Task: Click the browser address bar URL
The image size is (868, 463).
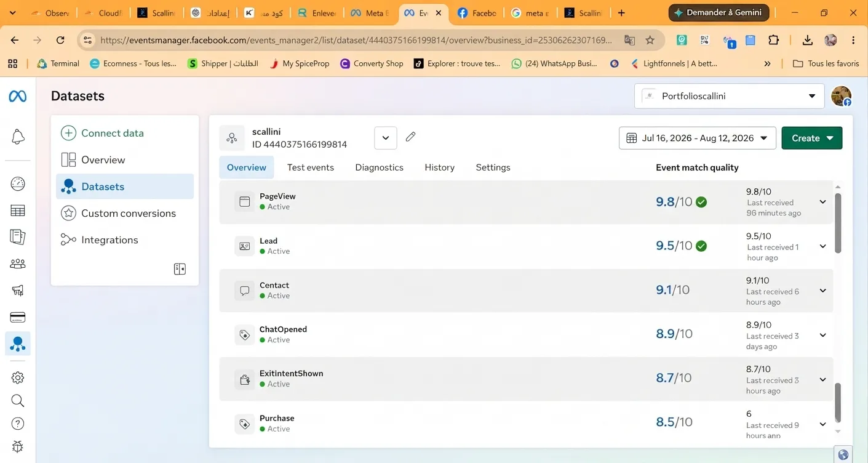Action: coord(356,40)
